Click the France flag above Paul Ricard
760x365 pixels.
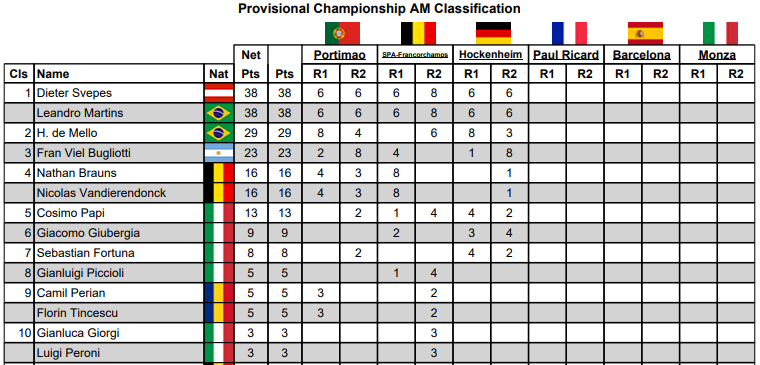coord(569,33)
